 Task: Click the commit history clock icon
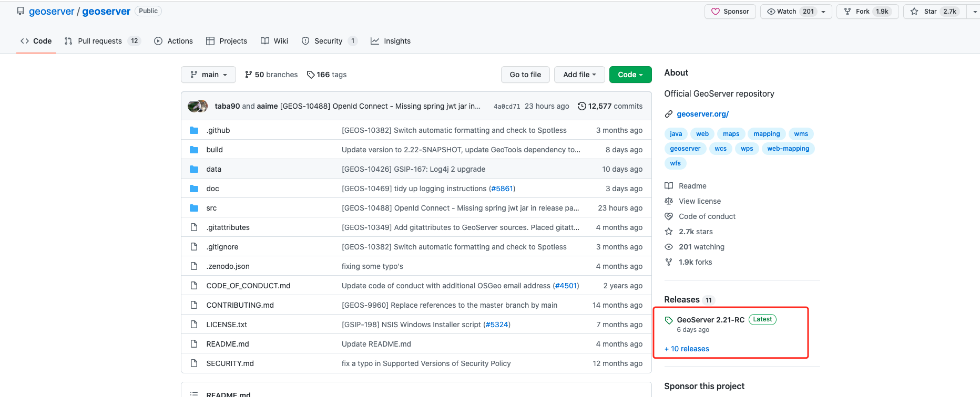click(x=581, y=106)
